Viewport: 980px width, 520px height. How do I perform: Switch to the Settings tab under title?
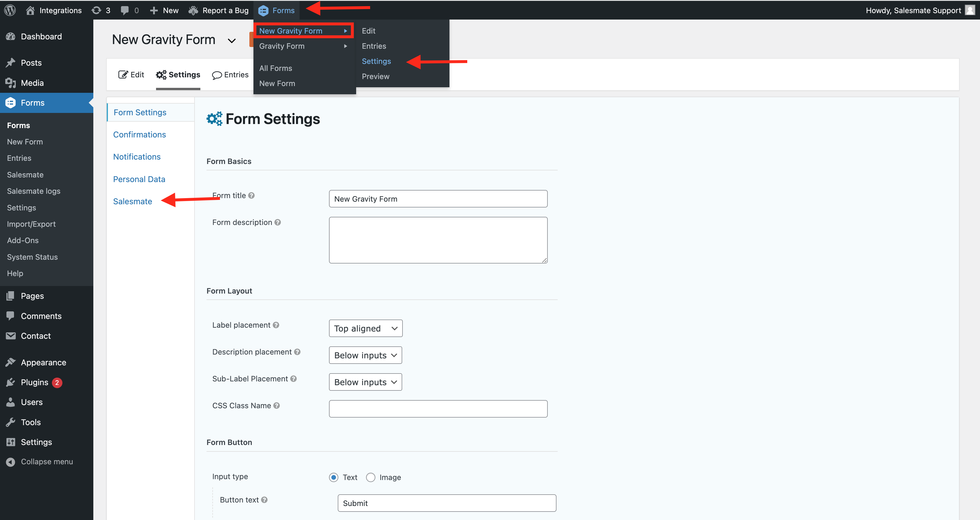pos(178,75)
